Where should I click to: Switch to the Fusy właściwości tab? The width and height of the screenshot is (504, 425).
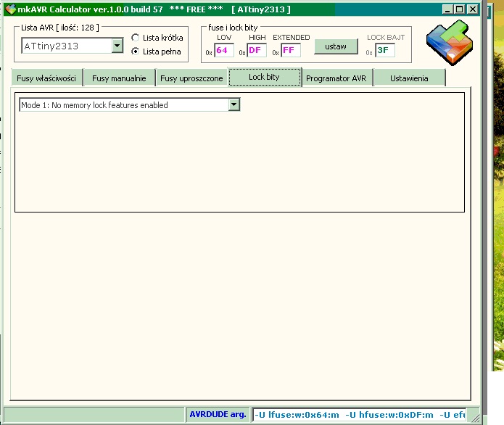(x=46, y=78)
